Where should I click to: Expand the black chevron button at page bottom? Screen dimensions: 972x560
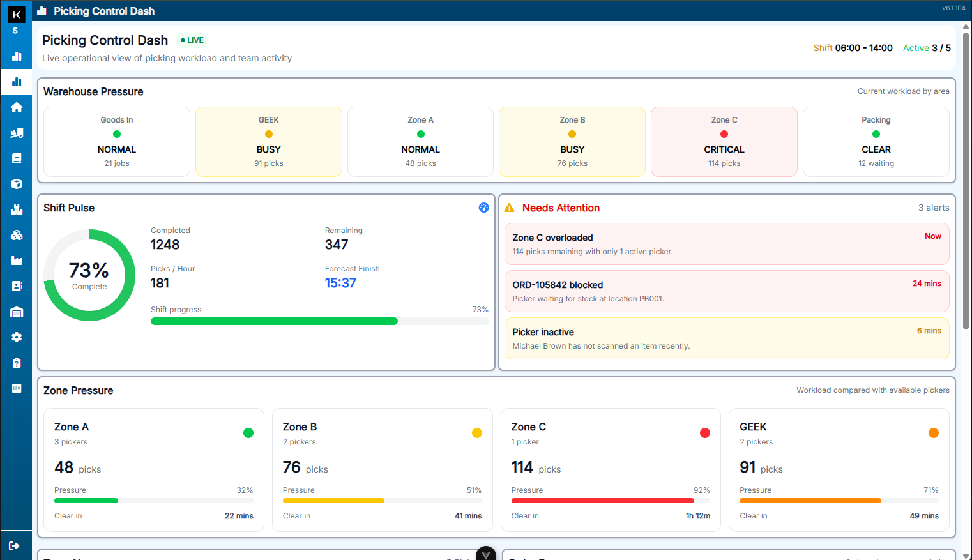click(x=486, y=554)
